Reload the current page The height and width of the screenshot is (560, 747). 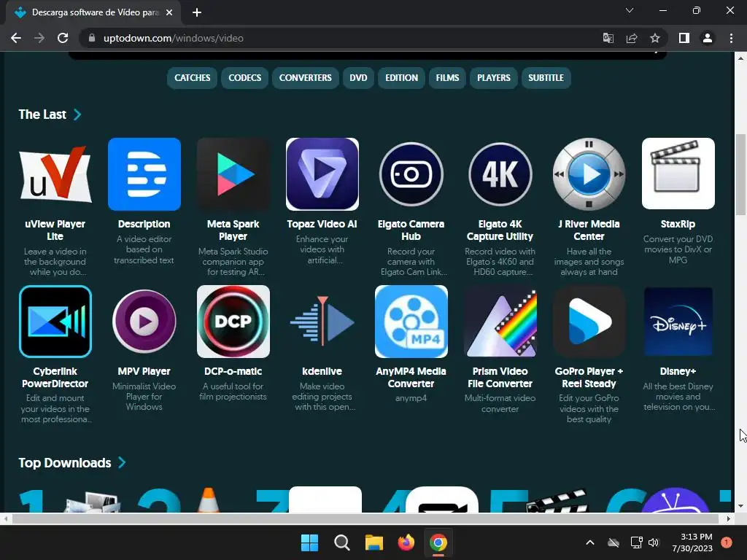pos(63,38)
